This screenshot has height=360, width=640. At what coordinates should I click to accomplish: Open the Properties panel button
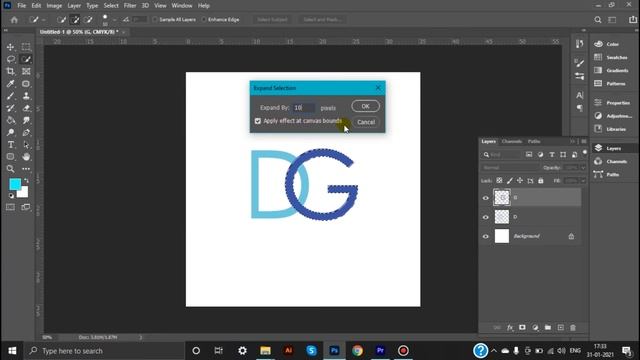(612, 103)
